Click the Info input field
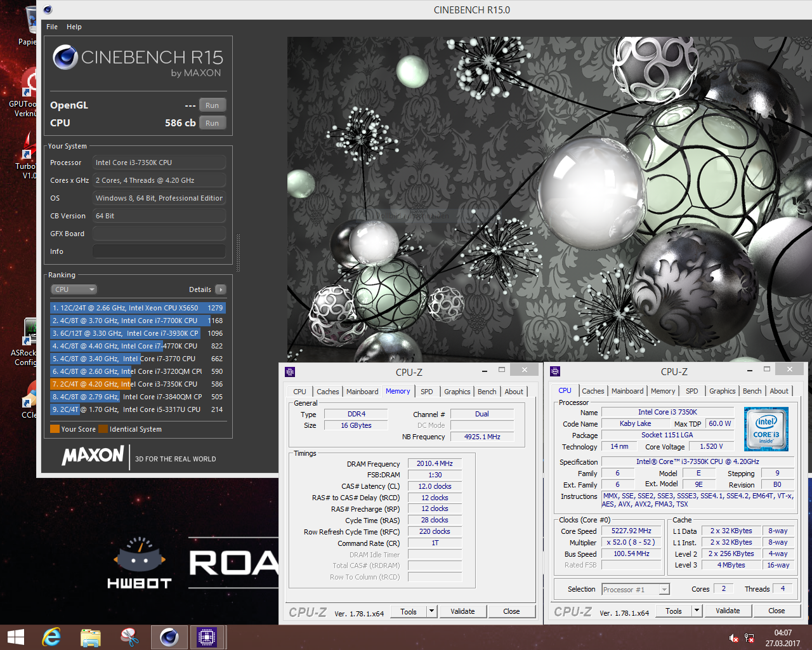Image resolution: width=812 pixels, height=650 pixels. 159,251
